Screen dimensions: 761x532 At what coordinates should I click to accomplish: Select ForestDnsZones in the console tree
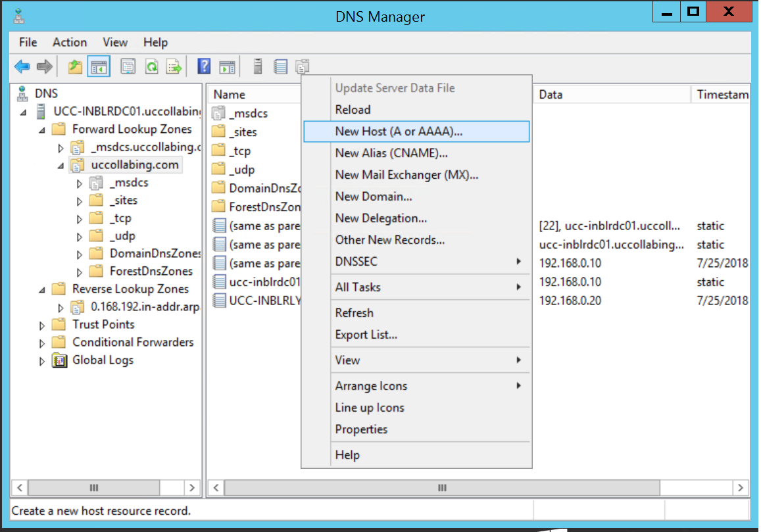pos(151,272)
